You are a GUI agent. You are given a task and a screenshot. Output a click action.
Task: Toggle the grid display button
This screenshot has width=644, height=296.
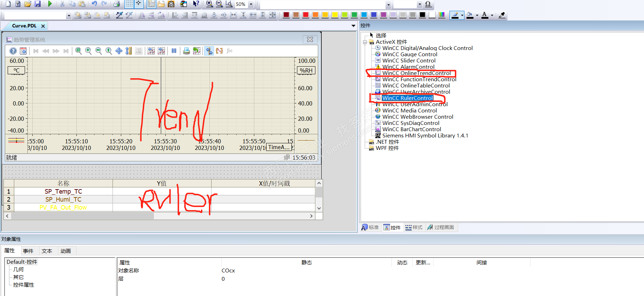pos(129,4)
